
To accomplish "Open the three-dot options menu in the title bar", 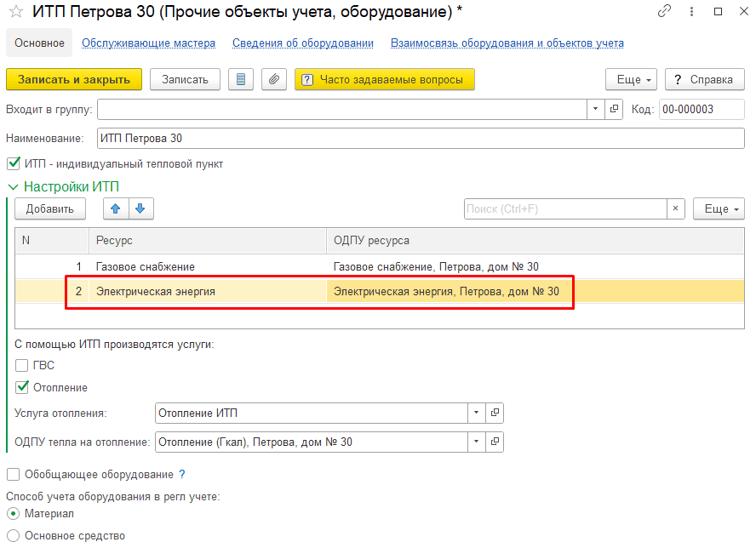I will click(691, 12).
